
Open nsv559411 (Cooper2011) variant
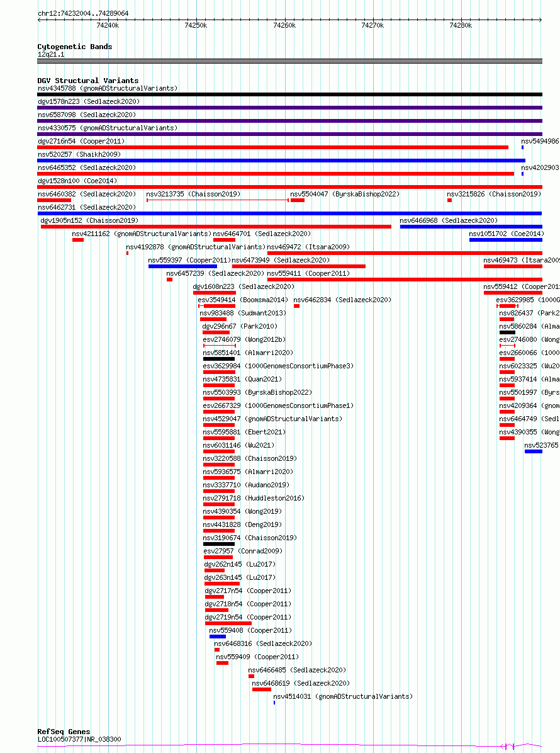[x=308, y=274]
